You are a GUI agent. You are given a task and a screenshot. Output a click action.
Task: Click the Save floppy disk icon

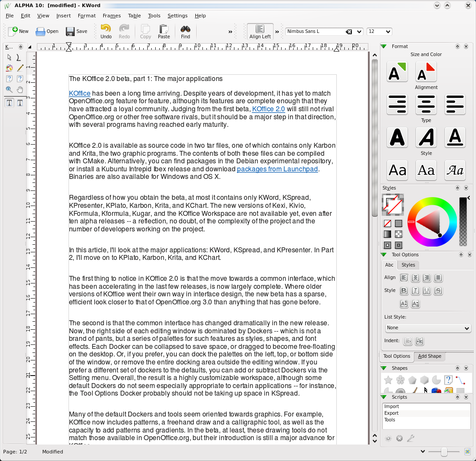(x=70, y=32)
